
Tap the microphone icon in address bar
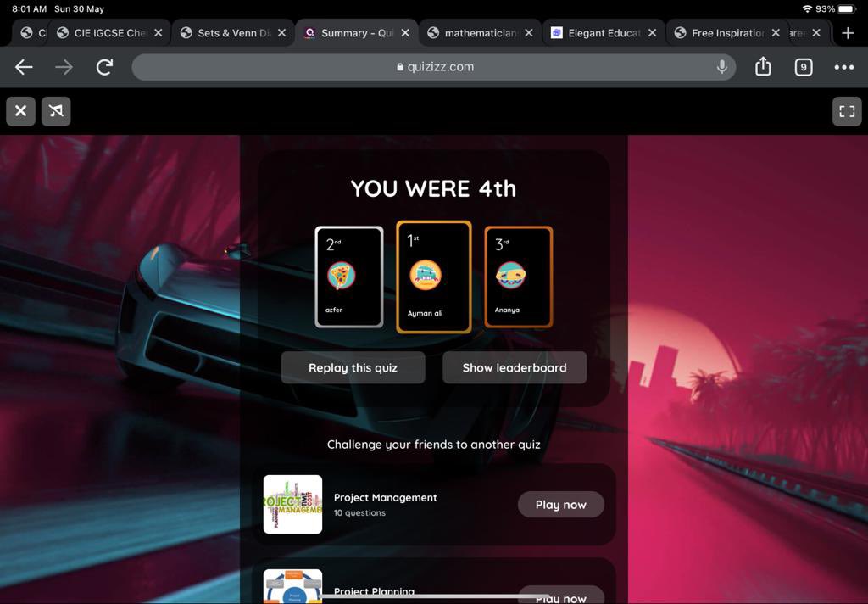(x=722, y=66)
